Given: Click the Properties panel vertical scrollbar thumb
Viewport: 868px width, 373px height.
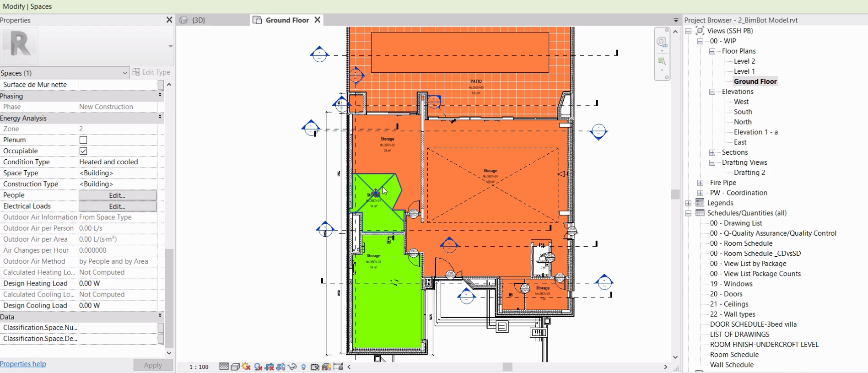Looking at the screenshot, I should [169, 298].
